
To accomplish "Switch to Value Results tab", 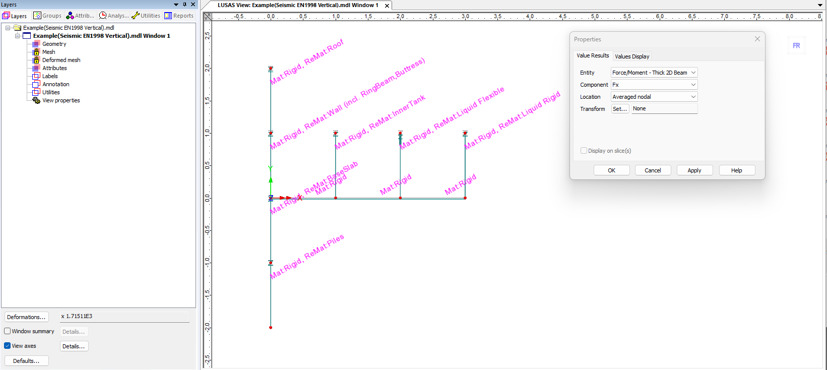I will click(x=592, y=56).
